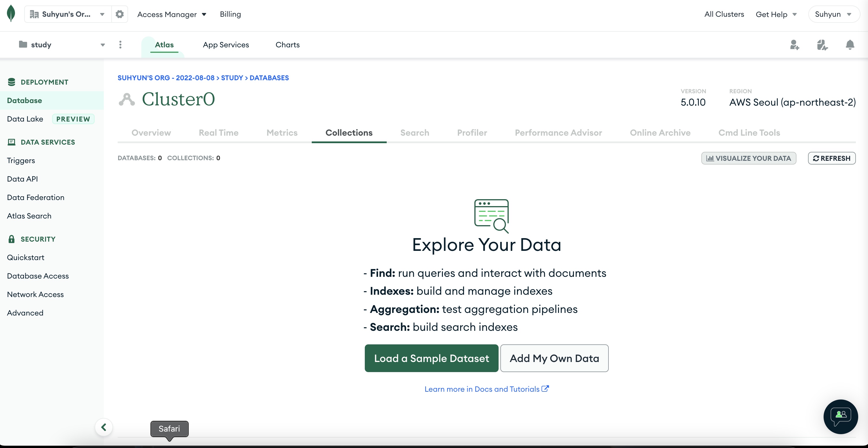This screenshot has width=868, height=448.
Task: Select the Collections tab
Action: tap(349, 132)
